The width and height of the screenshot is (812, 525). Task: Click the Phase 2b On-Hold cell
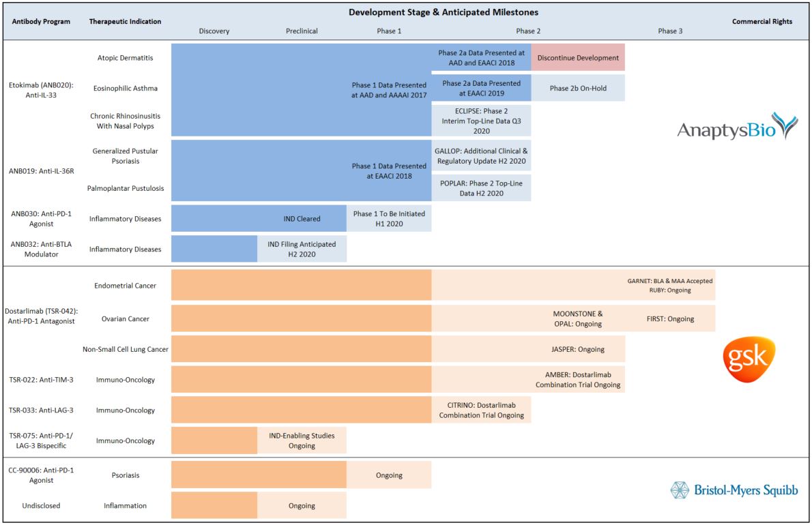click(578, 89)
